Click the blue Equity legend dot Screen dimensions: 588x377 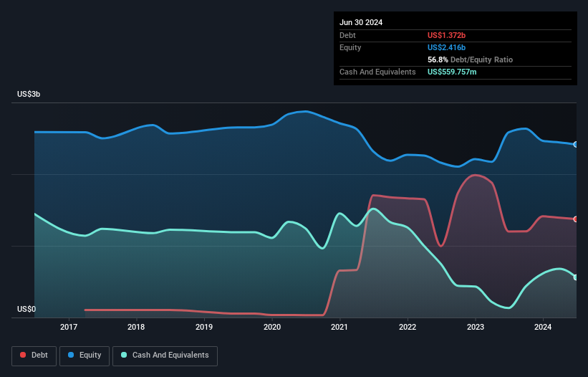pos(71,355)
